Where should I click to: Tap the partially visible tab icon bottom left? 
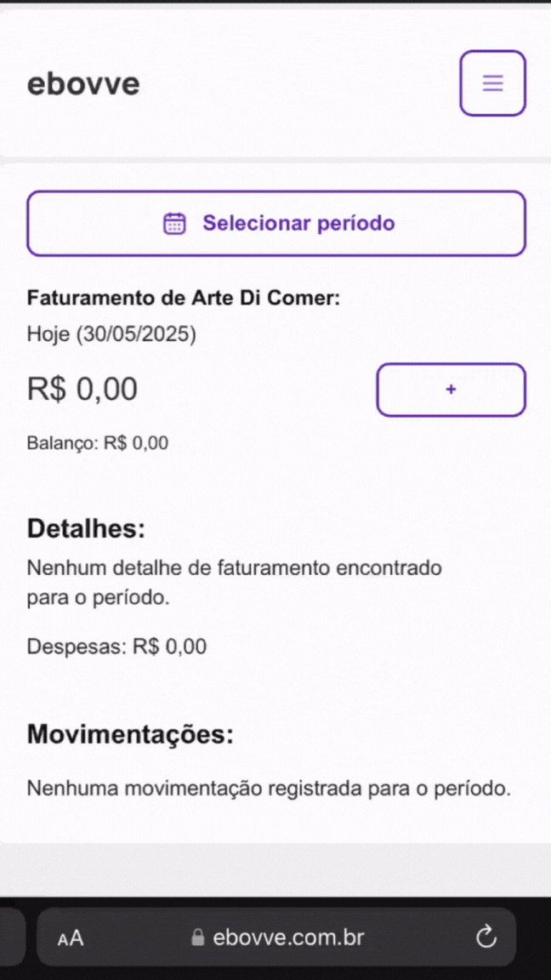[9, 937]
